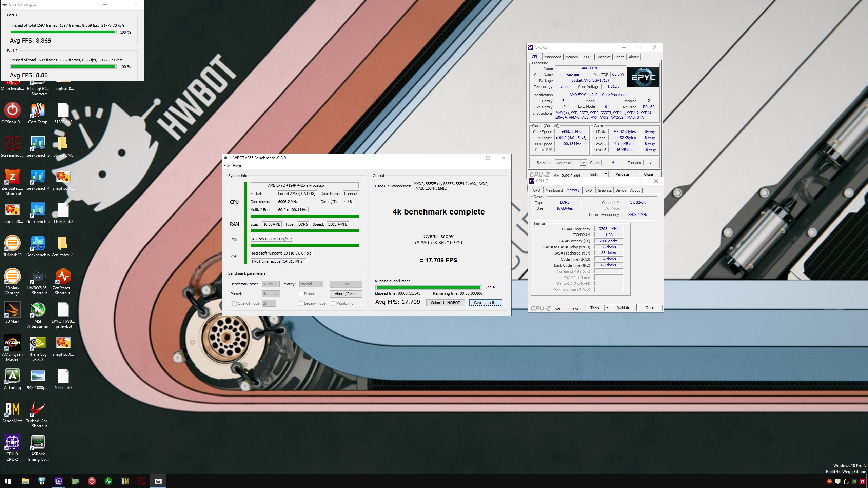Viewport: 868px width, 488px height.
Task: Switch to Memory tab in upper CPU-Z
Action: click(572, 57)
